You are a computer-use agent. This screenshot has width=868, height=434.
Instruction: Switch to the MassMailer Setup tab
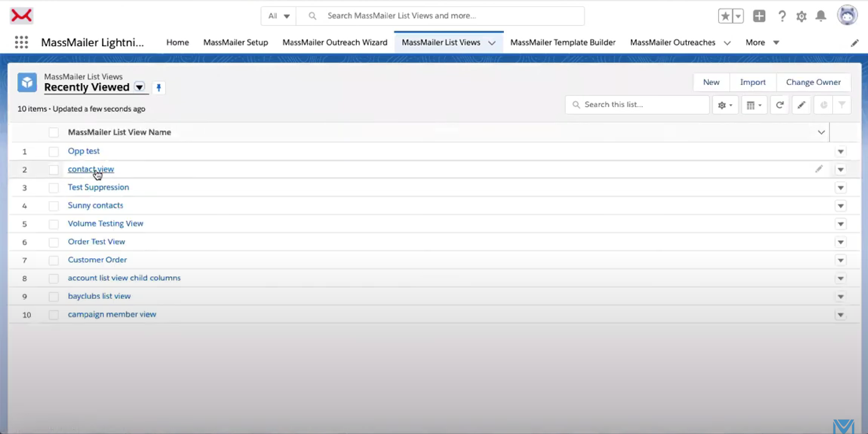click(x=236, y=42)
